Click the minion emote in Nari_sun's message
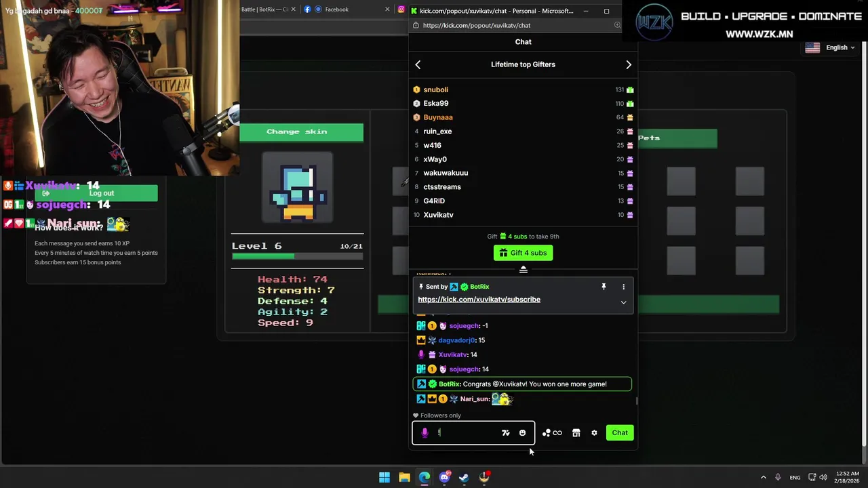 502,399
